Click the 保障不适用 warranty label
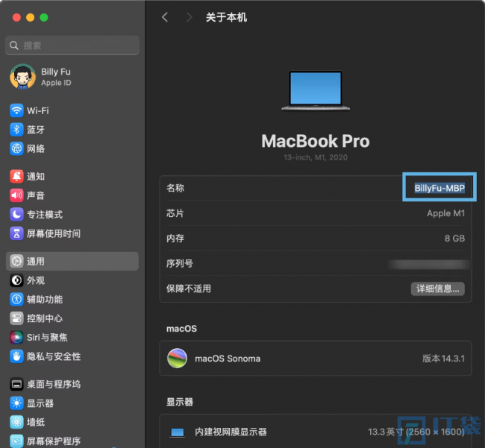The width and height of the screenshot is (485, 448). point(189,288)
